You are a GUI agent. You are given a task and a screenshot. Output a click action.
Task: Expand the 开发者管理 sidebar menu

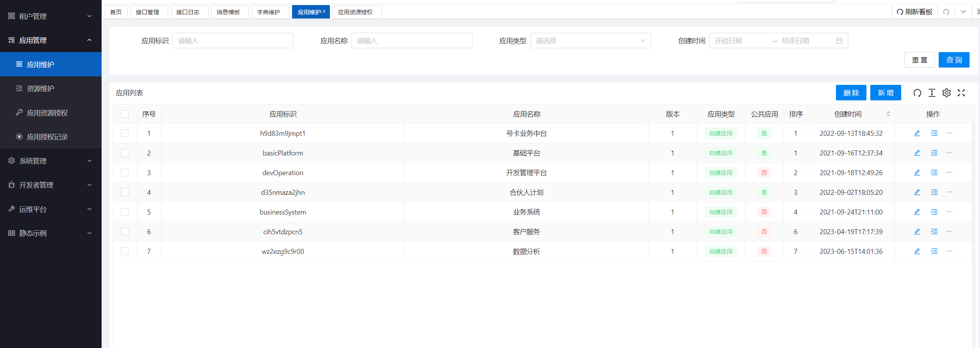click(x=51, y=185)
